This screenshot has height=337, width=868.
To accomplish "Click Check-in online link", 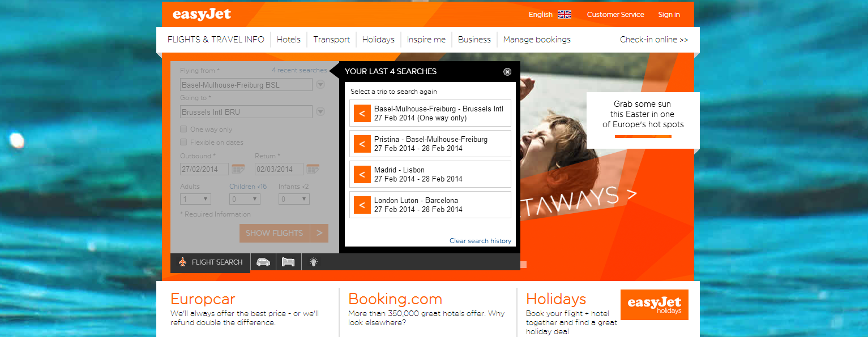I will coord(654,40).
